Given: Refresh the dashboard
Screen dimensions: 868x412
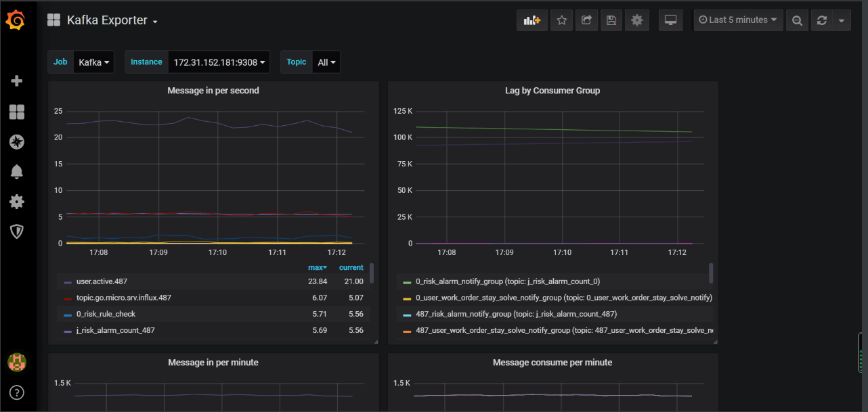Looking at the screenshot, I should pyautogui.click(x=821, y=20).
